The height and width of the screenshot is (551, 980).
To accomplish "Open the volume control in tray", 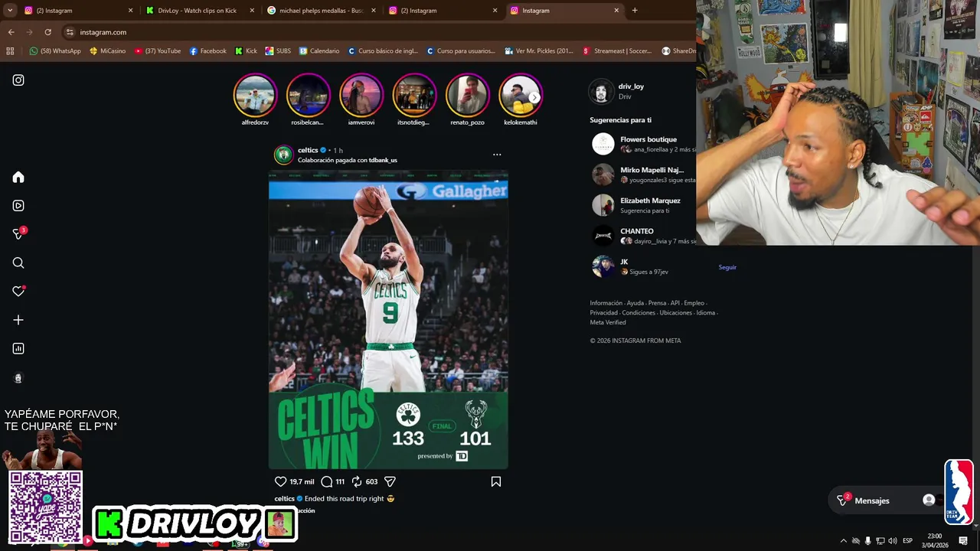I will pyautogui.click(x=892, y=541).
